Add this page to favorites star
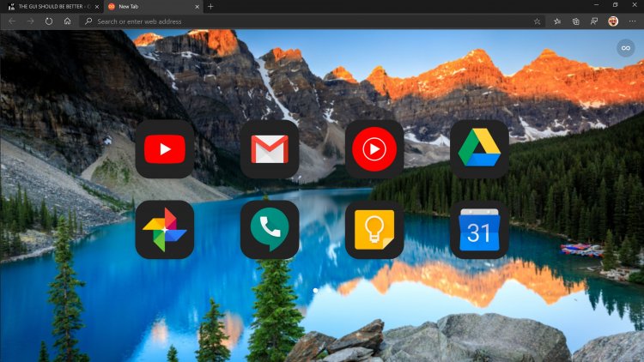644x362 pixels. click(x=537, y=21)
